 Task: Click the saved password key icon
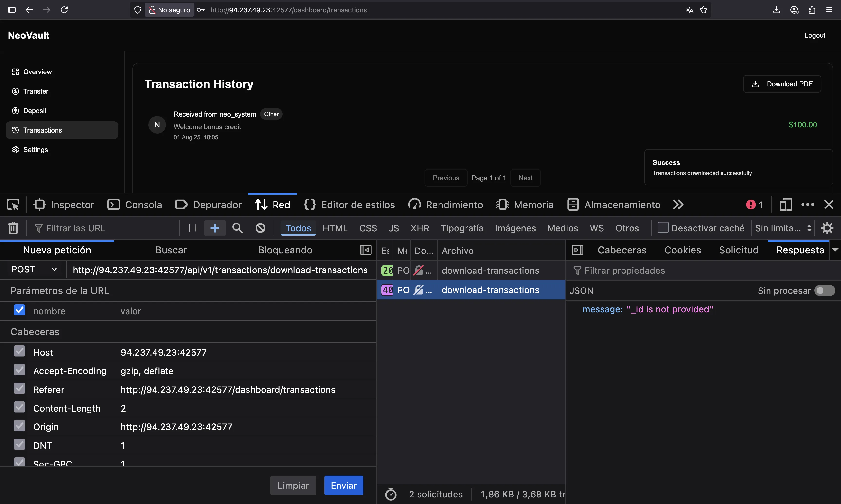pos(201,10)
